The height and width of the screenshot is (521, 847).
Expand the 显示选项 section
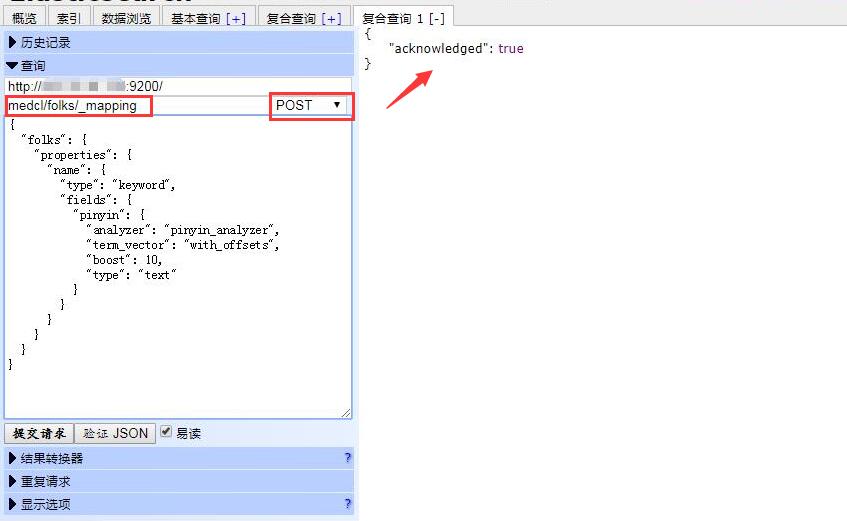pos(179,504)
